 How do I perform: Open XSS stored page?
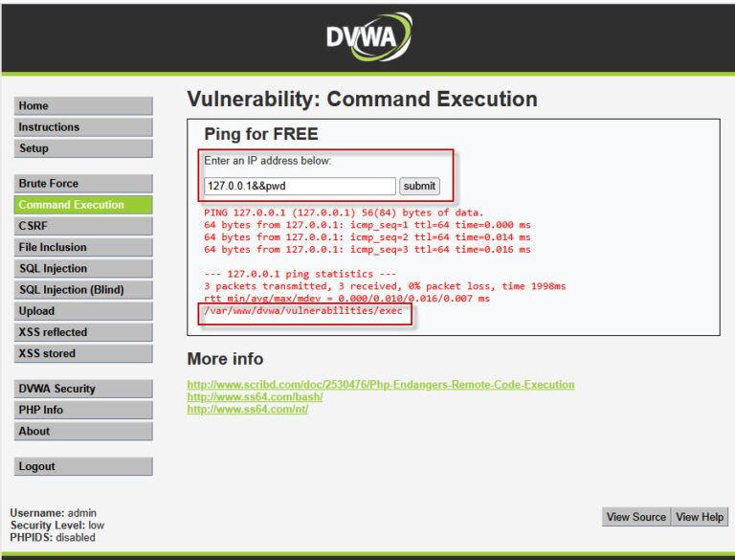tap(83, 353)
